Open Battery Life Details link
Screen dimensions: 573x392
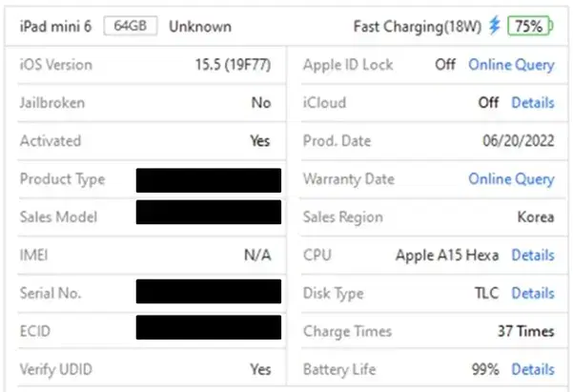[x=533, y=369]
